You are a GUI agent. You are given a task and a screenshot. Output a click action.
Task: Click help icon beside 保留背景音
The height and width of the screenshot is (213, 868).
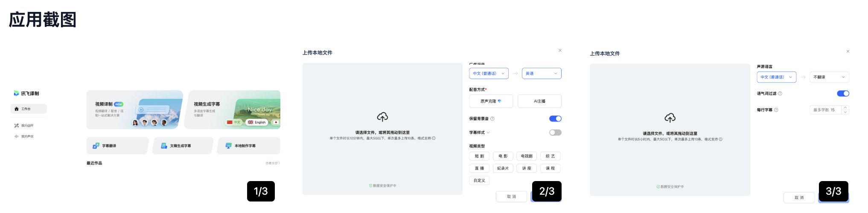(492, 119)
